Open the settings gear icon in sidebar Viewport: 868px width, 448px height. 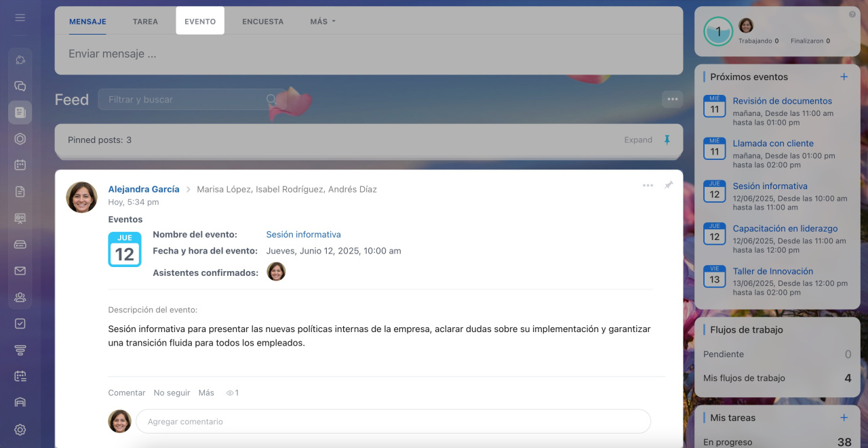tap(20, 429)
